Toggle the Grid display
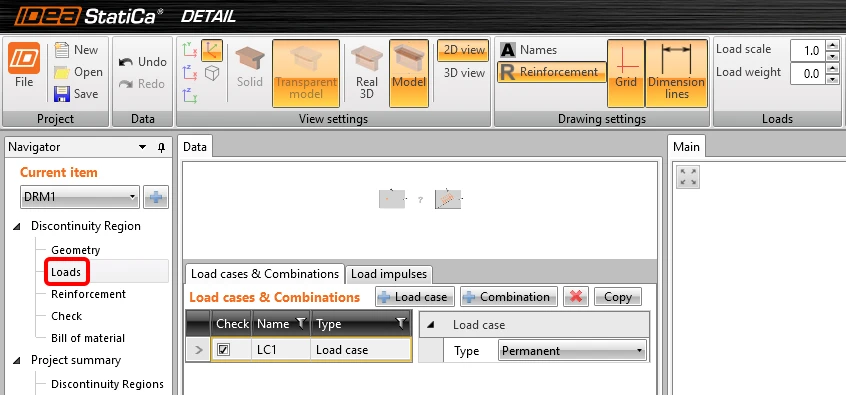The height and width of the screenshot is (395, 846). [626, 73]
